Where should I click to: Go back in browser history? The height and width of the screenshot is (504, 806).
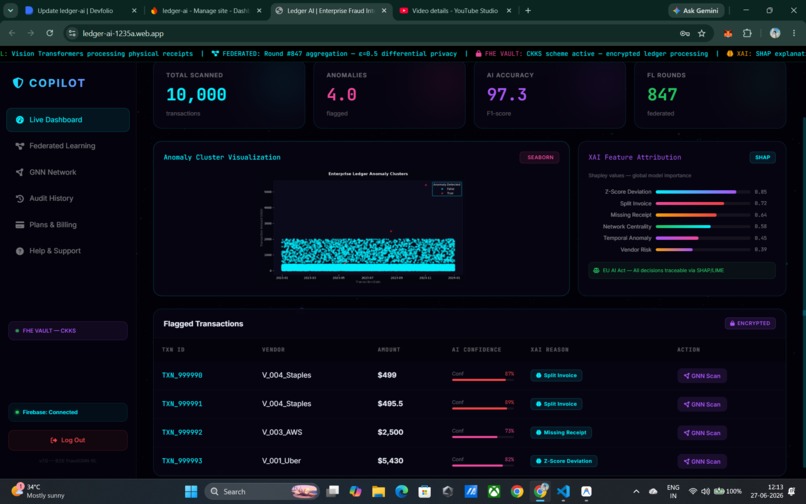(x=12, y=33)
